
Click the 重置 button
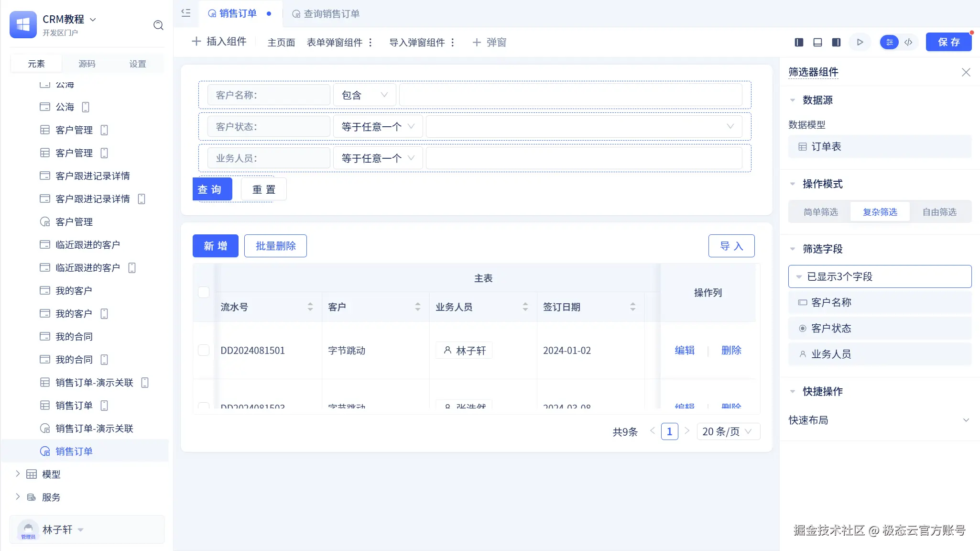pos(264,189)
